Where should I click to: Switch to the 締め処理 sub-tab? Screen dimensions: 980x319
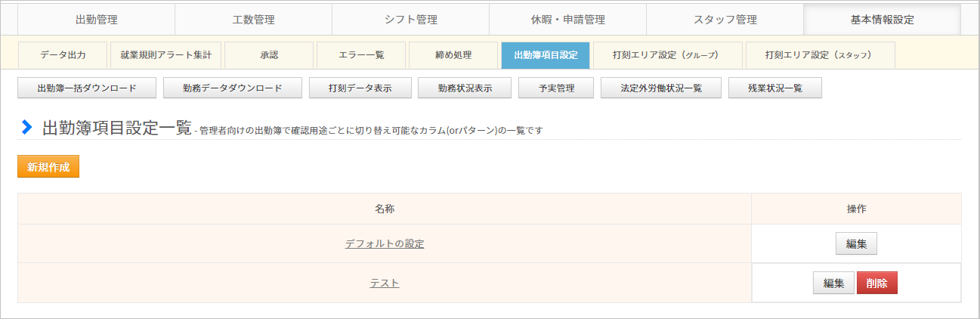pyautogui.click(x=453, y=55)
